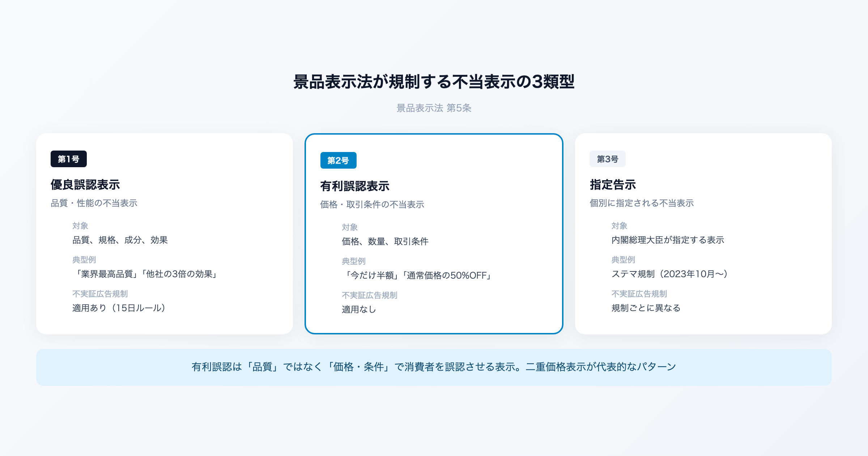Click the 第1号 badge
The height and width of the screenshot is (456, 868).
pos(69,159)
